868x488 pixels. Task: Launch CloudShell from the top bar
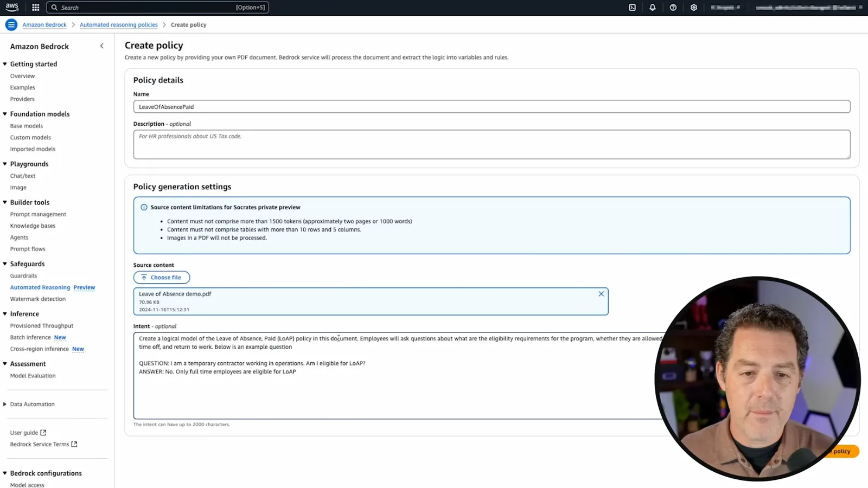coord(632,8)
